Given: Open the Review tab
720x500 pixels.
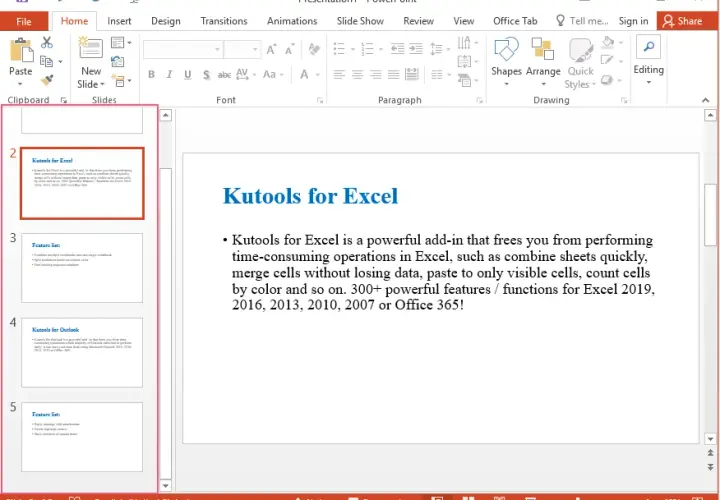Looking at the screenshot, I should click(x=418, y=21).
